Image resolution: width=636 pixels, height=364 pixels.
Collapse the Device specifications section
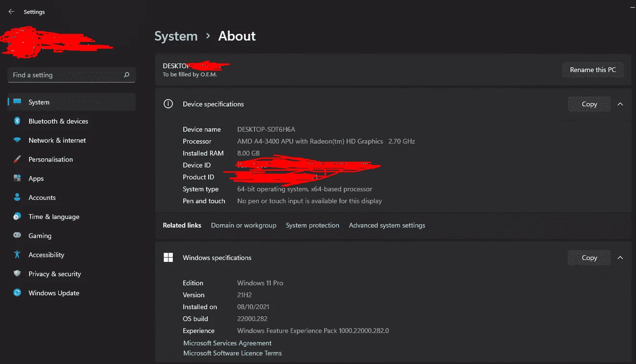(x=620, y=104)
